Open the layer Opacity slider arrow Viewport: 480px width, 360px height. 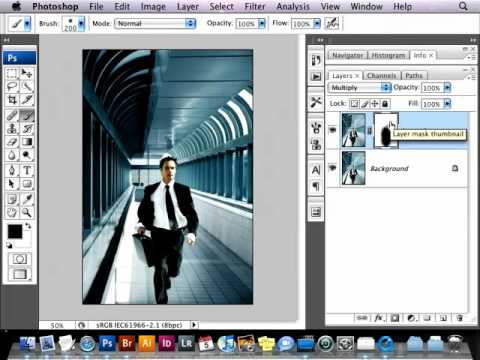447,88
